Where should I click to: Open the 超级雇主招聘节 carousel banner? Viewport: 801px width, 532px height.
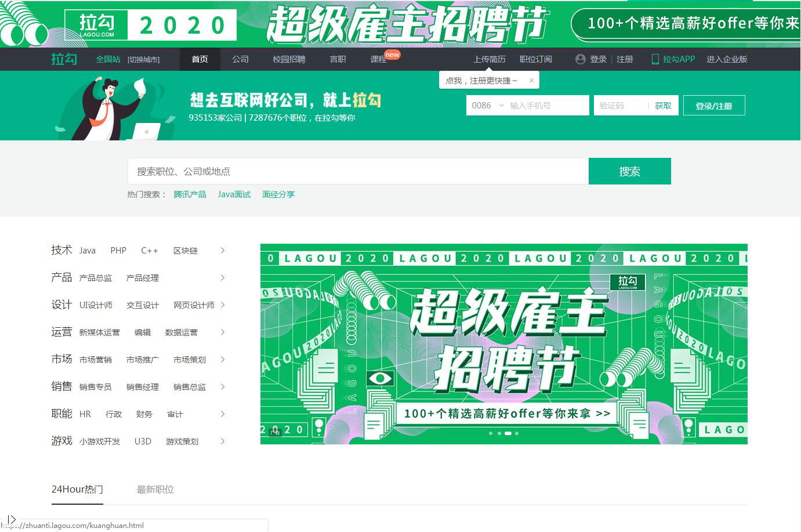tap(504, 344)
